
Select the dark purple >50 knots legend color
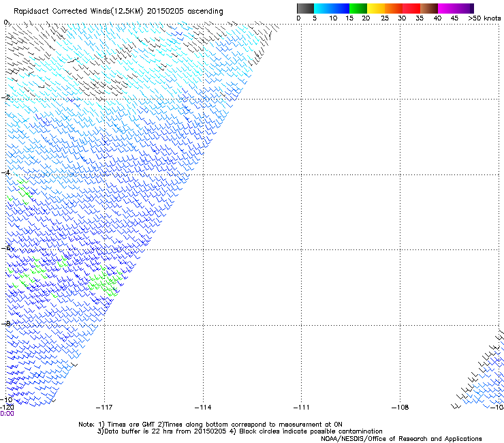(x=472, y=8)
